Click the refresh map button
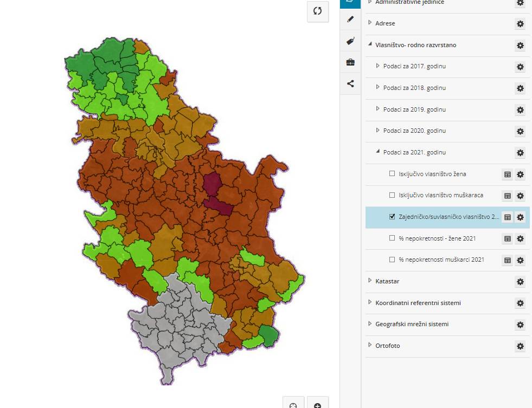 point(318,11)
